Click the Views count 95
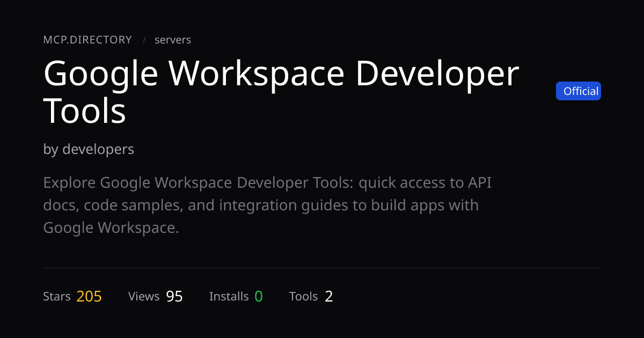644x338 pixels. point(174,296)
